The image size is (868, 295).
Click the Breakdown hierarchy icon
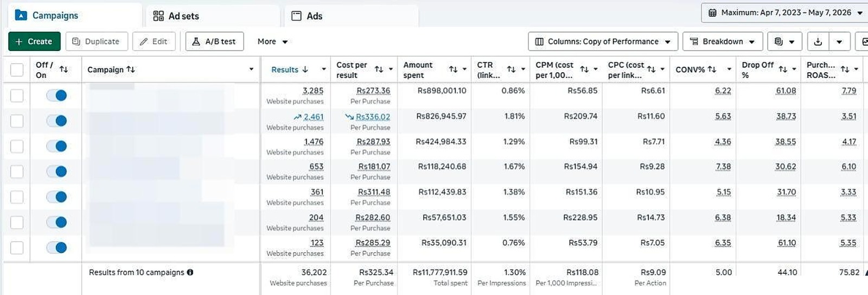[x=694, y=41]
